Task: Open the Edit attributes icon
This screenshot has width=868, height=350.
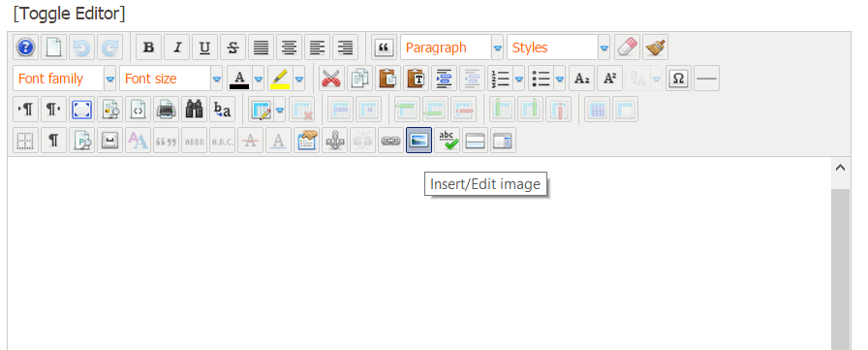Action: click(x=307, y=141)
